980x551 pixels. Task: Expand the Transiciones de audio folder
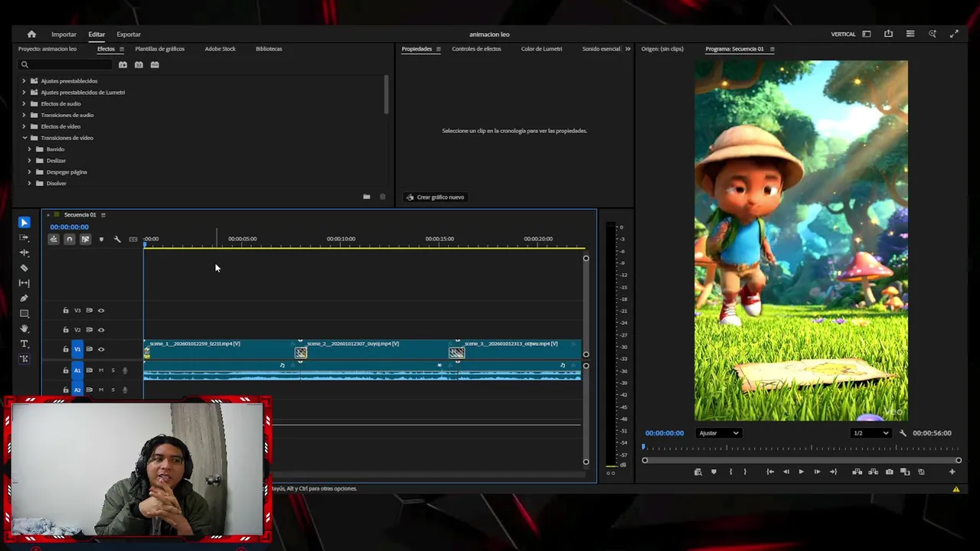click(x=24, y=116)
